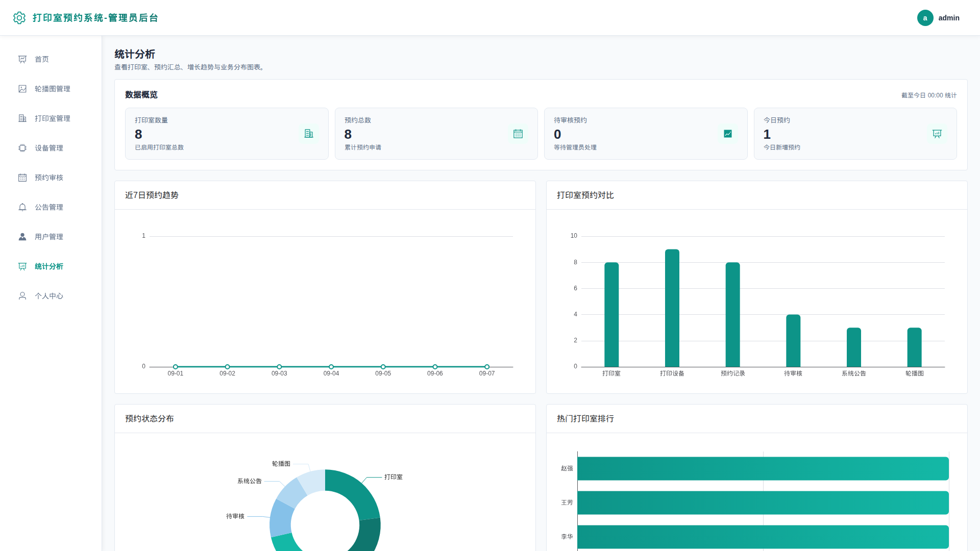Click the 09-01 point on trend line
The image size is (980, 551).
(x=176, y=367)
